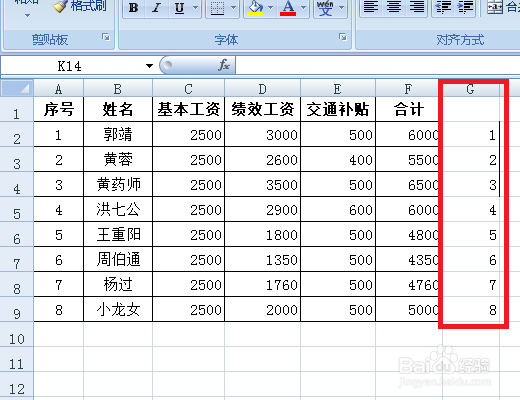This screenshot has width=520, height=400.
Task: Select transport allowance cell 600
Action: point(338,209)
